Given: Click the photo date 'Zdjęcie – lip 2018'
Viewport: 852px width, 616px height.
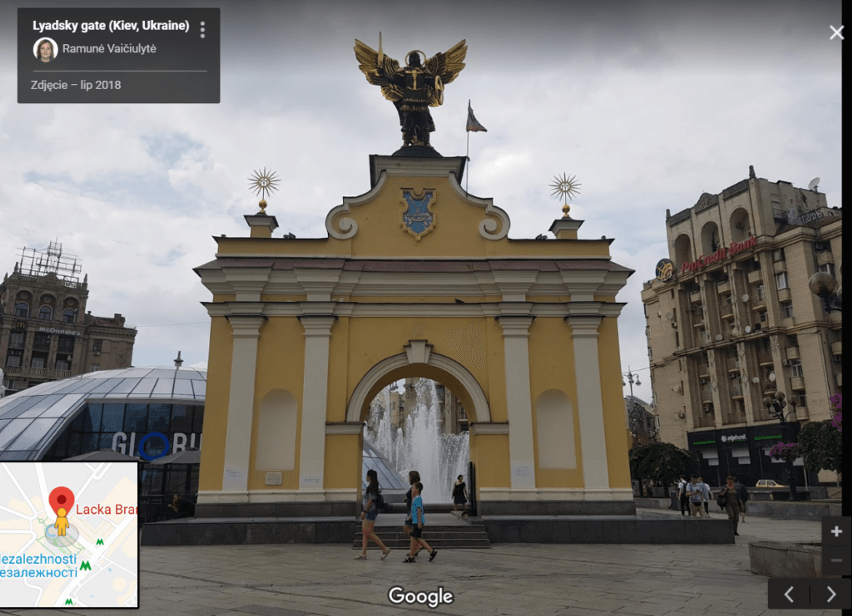Looking at the screenshot, I should point(76,85).
